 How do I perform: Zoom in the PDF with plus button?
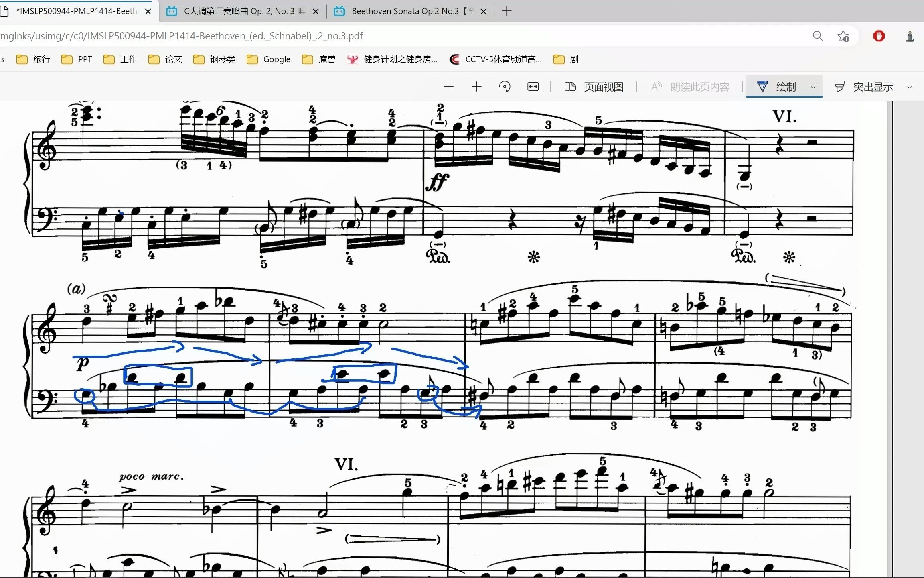476,87
